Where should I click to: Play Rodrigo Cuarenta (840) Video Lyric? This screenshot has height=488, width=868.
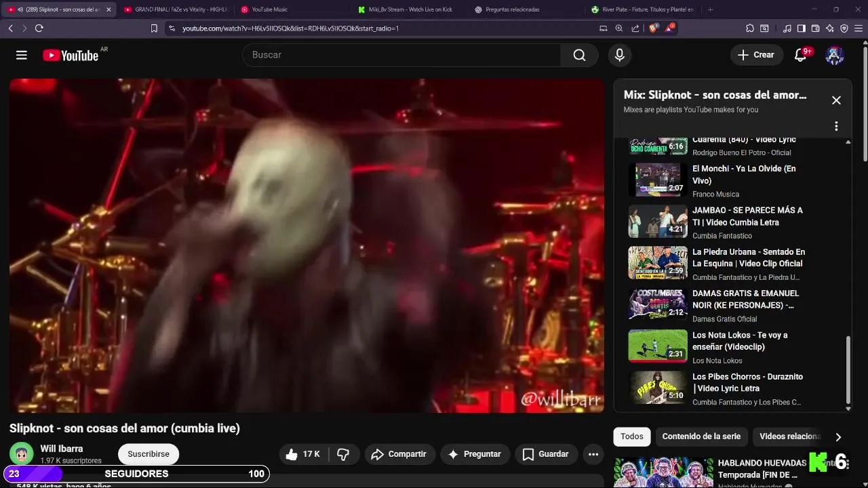coord(733,146)
